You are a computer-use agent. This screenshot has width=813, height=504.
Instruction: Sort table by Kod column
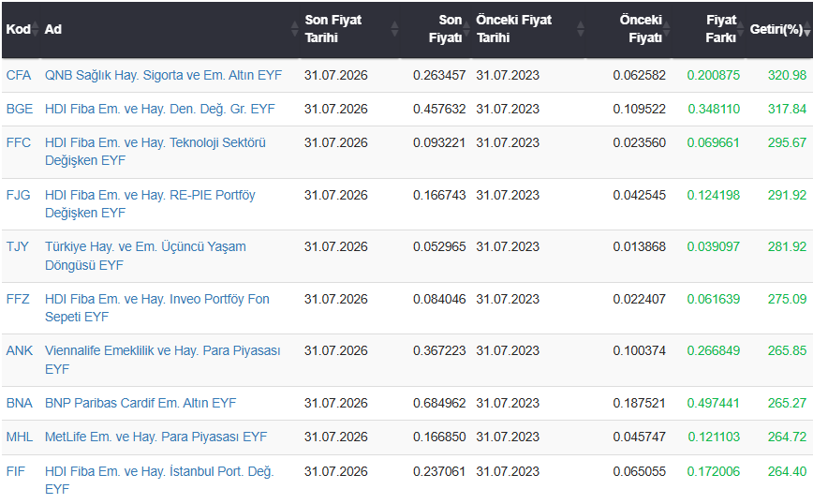(x=36, y=29)
